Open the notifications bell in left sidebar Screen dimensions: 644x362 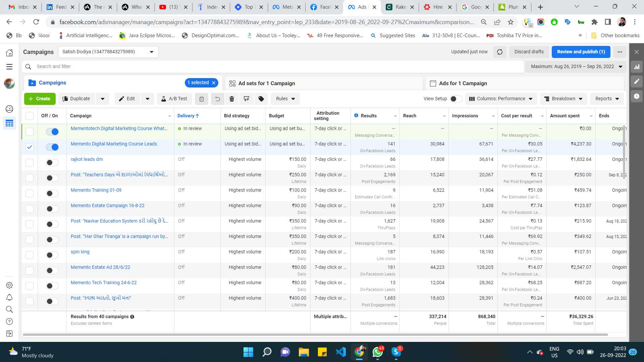coord(9,297)
